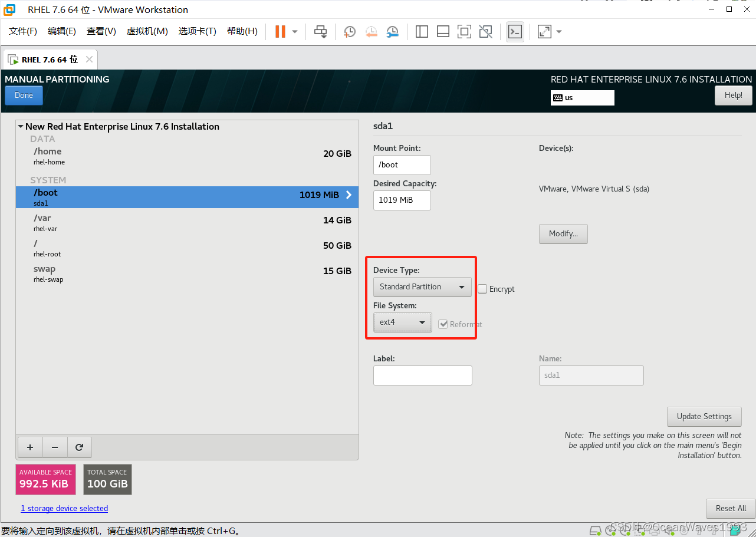Click the Help! button
The width and height of the screenshot is (756, 537).
734,95
